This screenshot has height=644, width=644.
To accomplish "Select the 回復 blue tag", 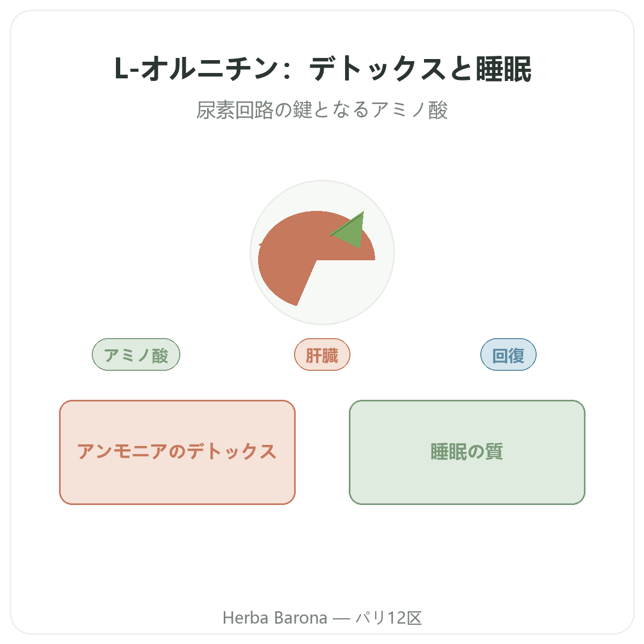I will point(508,355).
